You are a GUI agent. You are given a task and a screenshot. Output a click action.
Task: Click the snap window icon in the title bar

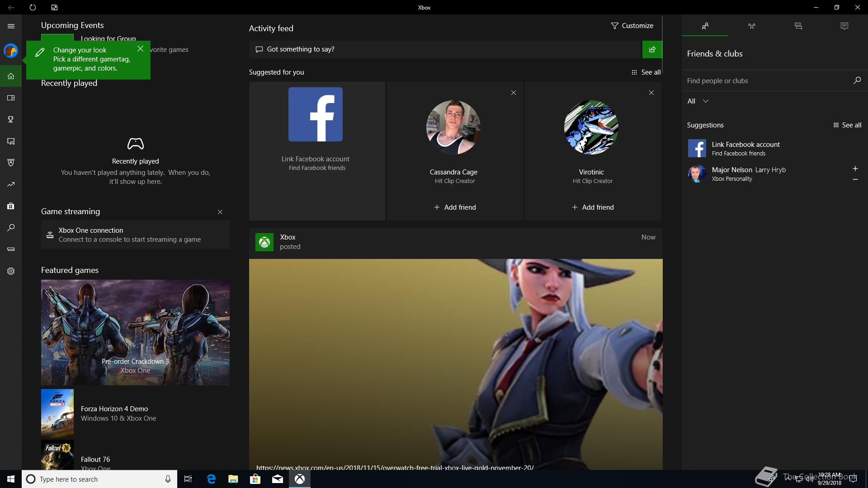pos(54,7)
